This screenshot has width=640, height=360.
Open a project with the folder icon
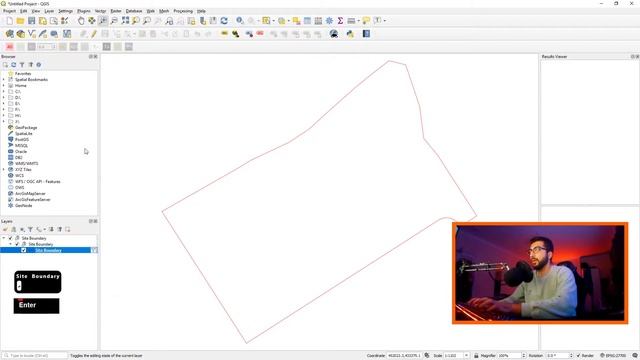click(20, 21)
